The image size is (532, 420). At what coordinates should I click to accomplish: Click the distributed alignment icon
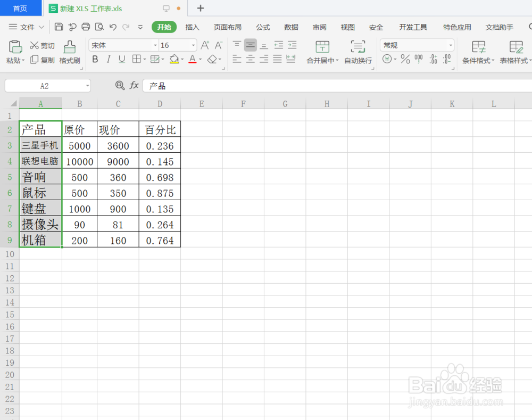(291, 59)
